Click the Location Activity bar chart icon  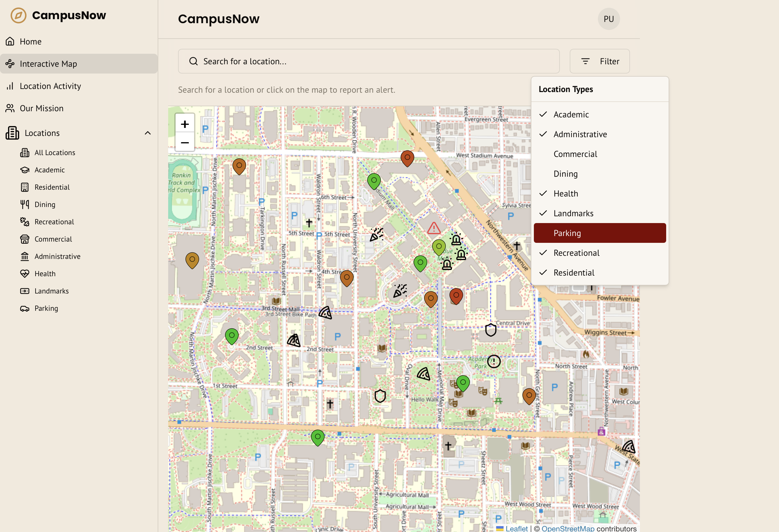tap(10, 86)
